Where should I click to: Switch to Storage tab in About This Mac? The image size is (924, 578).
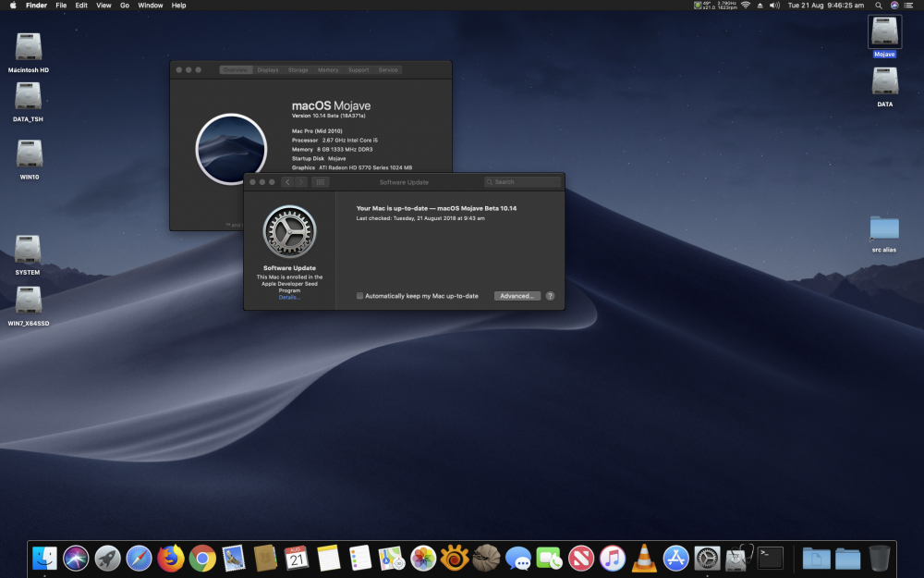[x=298, y=69]
